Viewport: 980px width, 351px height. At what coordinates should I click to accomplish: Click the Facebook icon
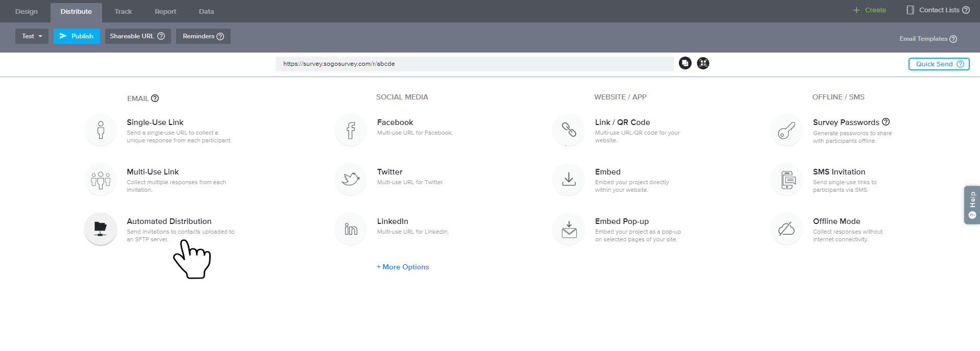point(351,130)
